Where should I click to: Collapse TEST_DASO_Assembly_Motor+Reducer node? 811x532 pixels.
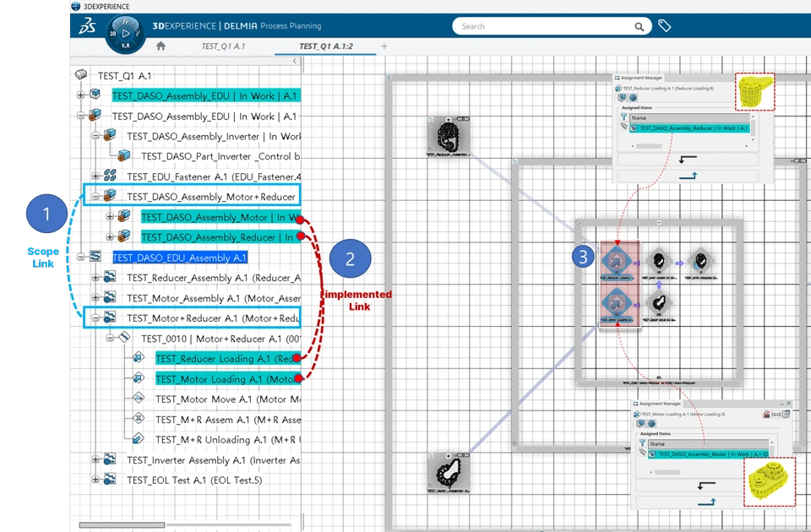coord(95,197)
